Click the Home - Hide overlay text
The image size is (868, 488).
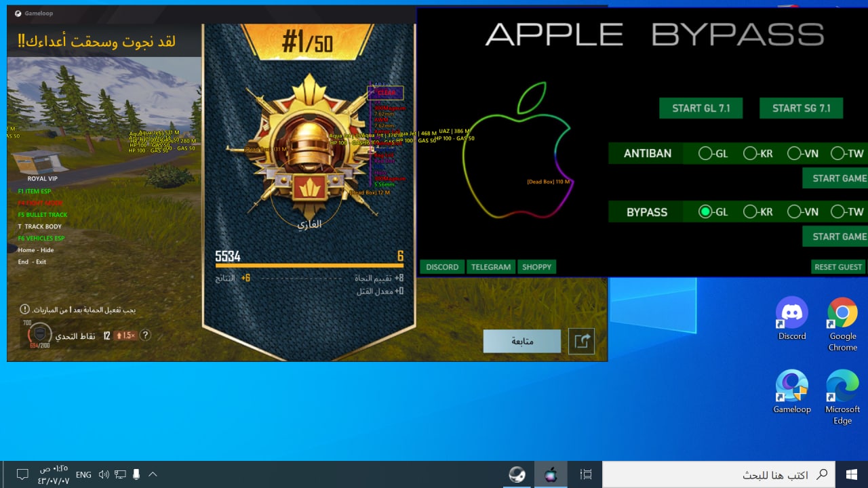click(36, 250)
